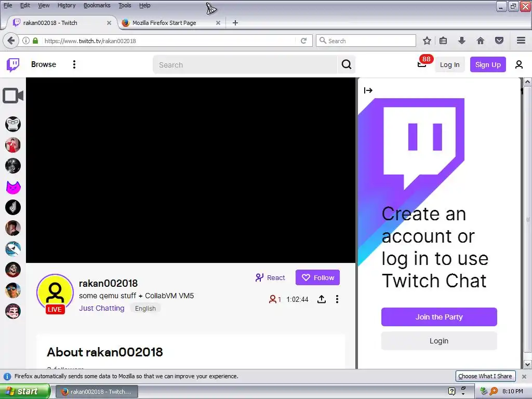Click the rakan002018 Twitch taskbar item
Screen dimensions: 532x399
pyautogui.click(x=97, y=392)
